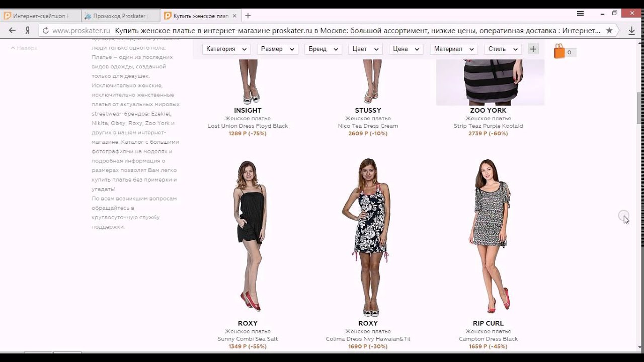Click the price '1659 Р (-45%)'
The height and width of the screenshot is (362, 644).
(x=488, y=346)
